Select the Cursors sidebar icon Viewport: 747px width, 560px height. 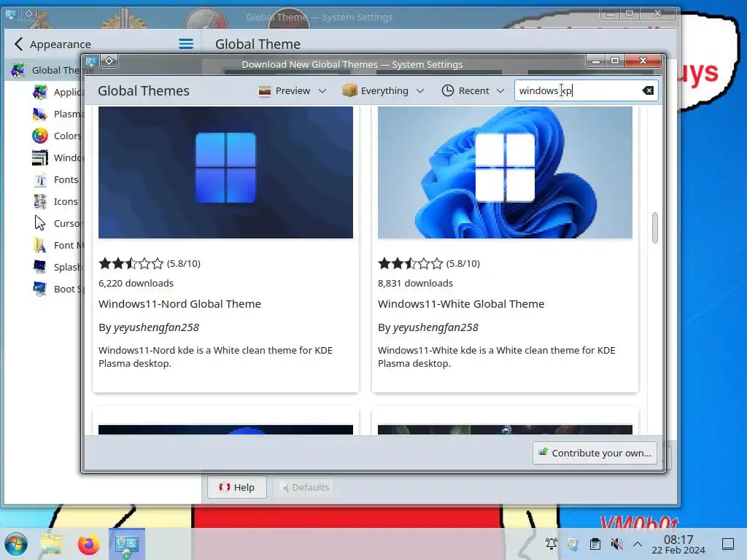click(x=40, y=223)
